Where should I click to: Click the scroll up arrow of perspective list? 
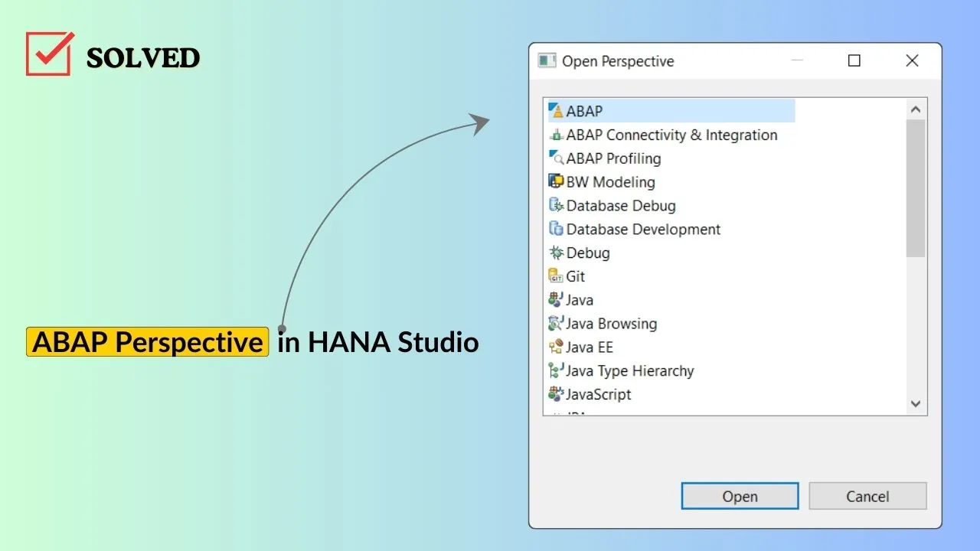916,109
